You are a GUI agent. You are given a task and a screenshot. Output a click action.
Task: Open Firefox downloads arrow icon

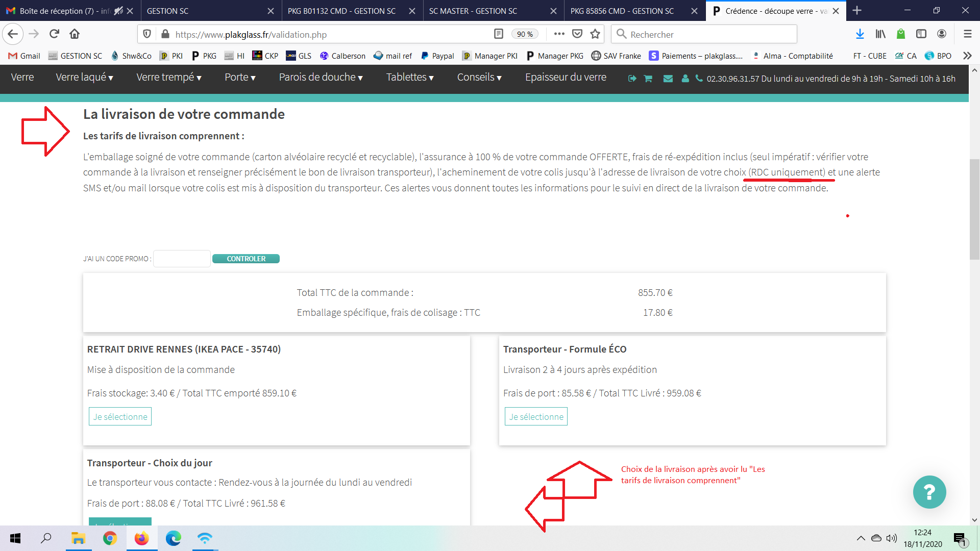coord(860,34)
